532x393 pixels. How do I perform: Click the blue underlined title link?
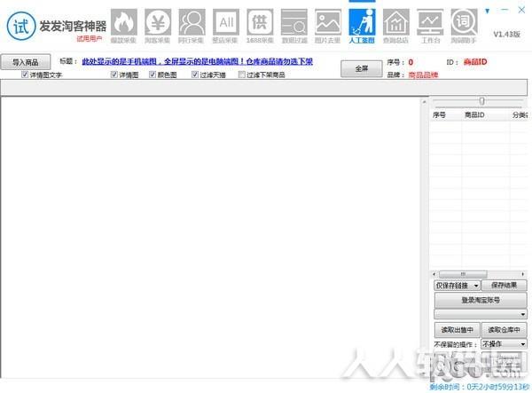[x=197, y=61]
